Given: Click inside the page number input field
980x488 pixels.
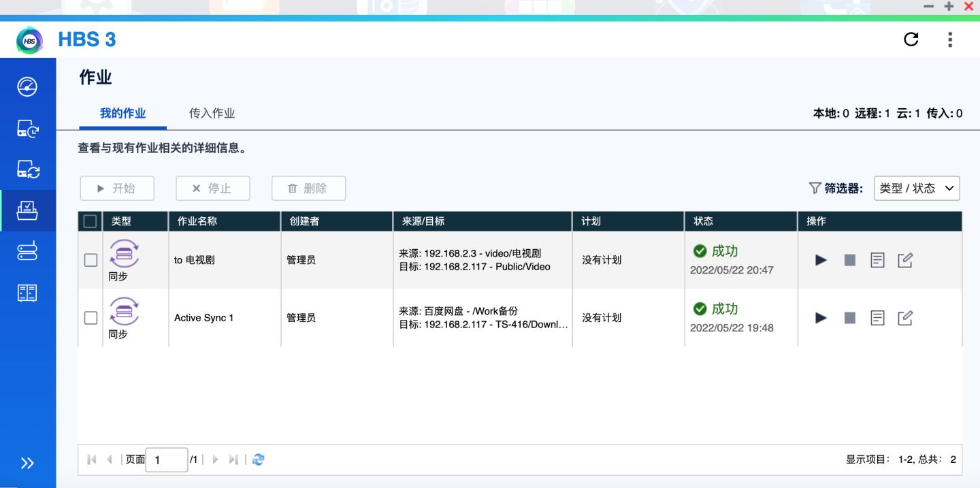Looking at the screenshot, I should (x=167, y=459).
